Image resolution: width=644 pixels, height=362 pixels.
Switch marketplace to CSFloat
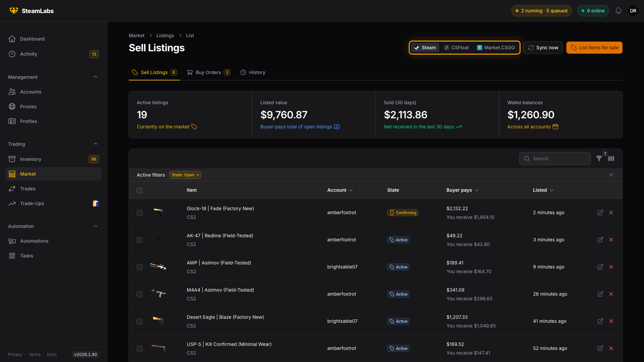pos(457,48)
